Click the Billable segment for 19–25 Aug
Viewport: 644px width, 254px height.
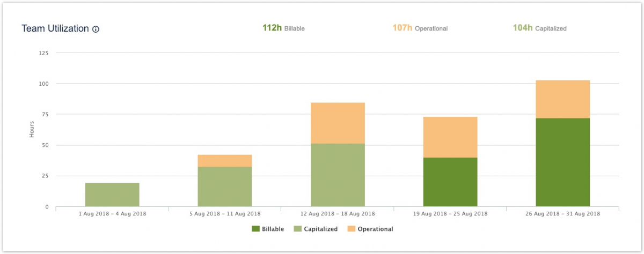(450, 182)
